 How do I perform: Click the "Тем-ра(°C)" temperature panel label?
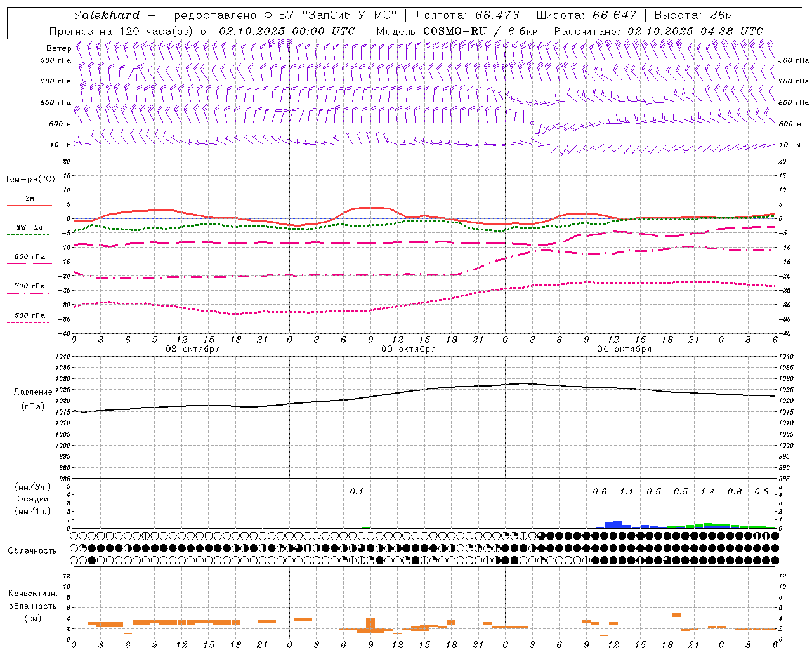tap(30, 180)
